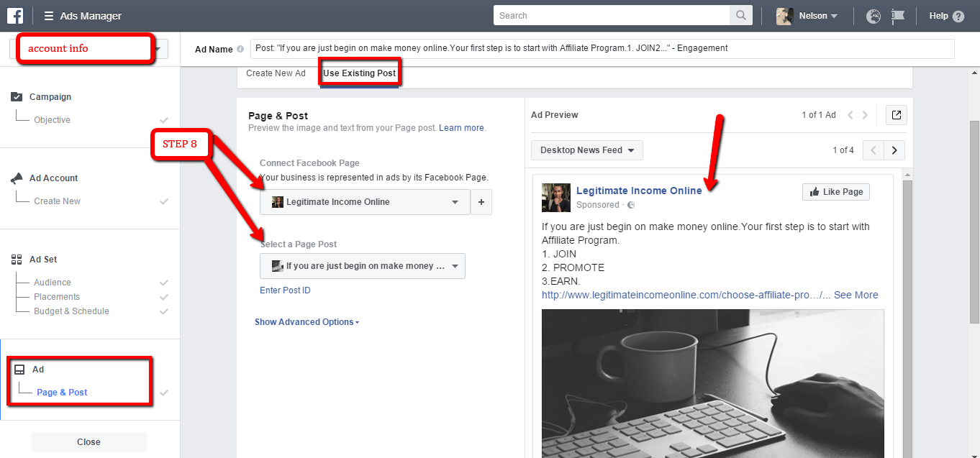Click the "Sponsored" label in preview

tap(598, 205)
